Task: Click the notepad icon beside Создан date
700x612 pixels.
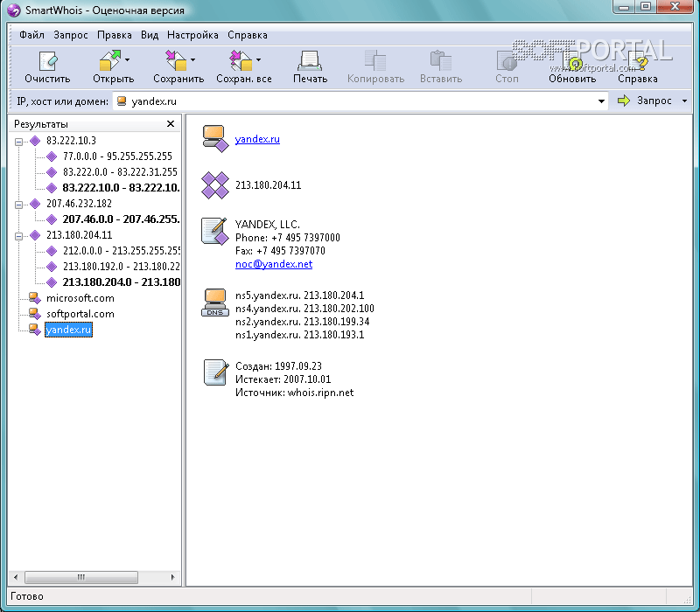Action: pos(215,372)
